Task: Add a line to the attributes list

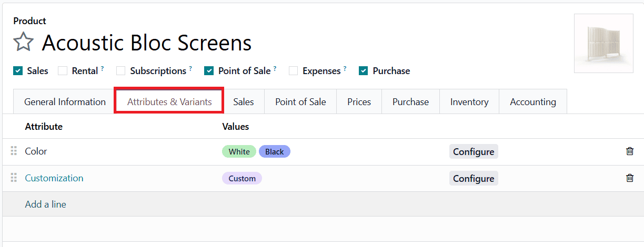Action: pos(45,204)
